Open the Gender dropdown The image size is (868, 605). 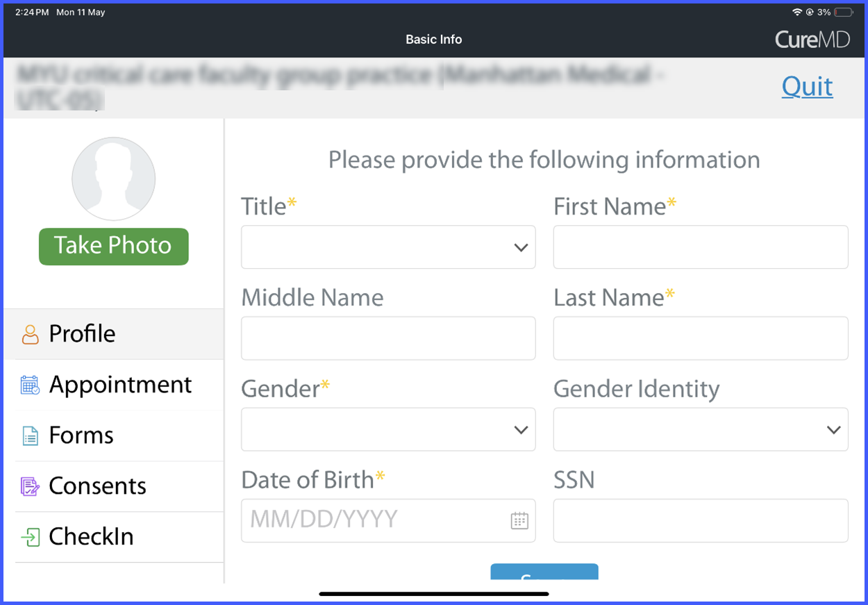pyautogui.click(x=388, y=429)
